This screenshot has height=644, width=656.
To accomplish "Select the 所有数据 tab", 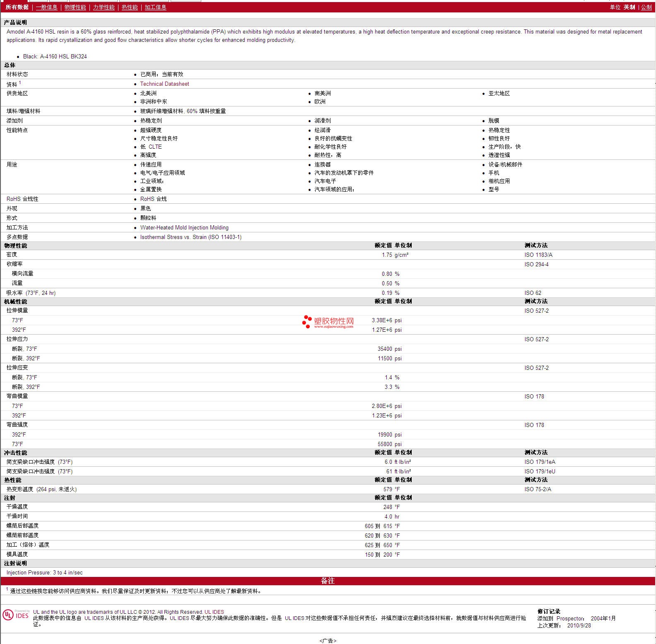I will pos(17,7).
